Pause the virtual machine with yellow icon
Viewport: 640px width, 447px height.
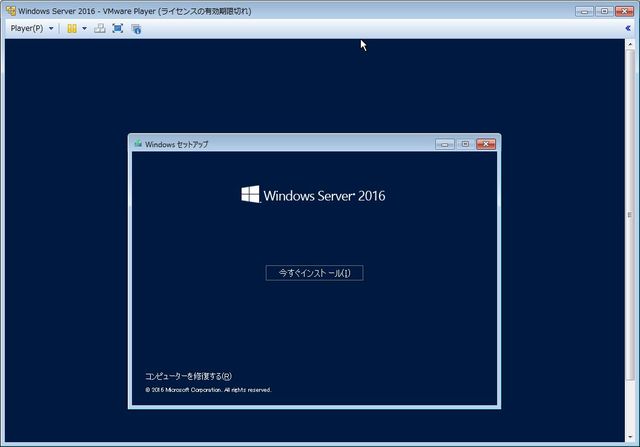coord(72,29)
